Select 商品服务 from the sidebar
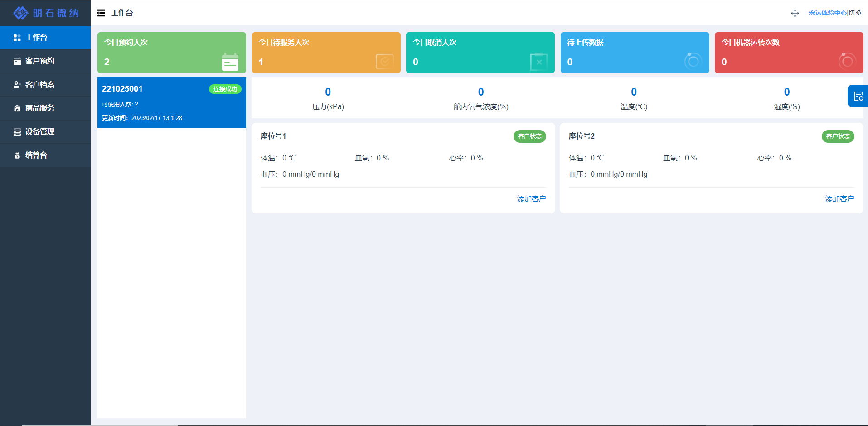Image resolution: width=868 pixels, height=426 pixels. (45, 108)
